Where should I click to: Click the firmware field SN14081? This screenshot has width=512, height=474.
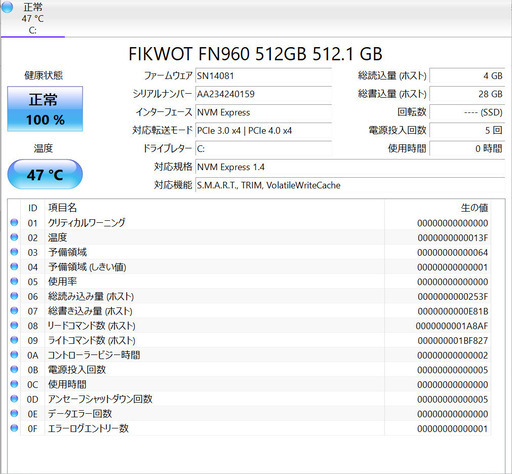pyautogui.click(x=263, y=76)
